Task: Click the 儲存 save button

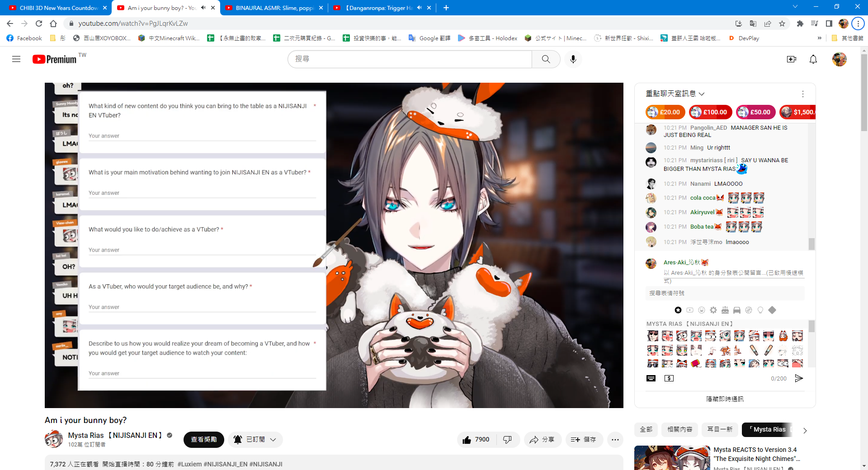Action: 584,439
